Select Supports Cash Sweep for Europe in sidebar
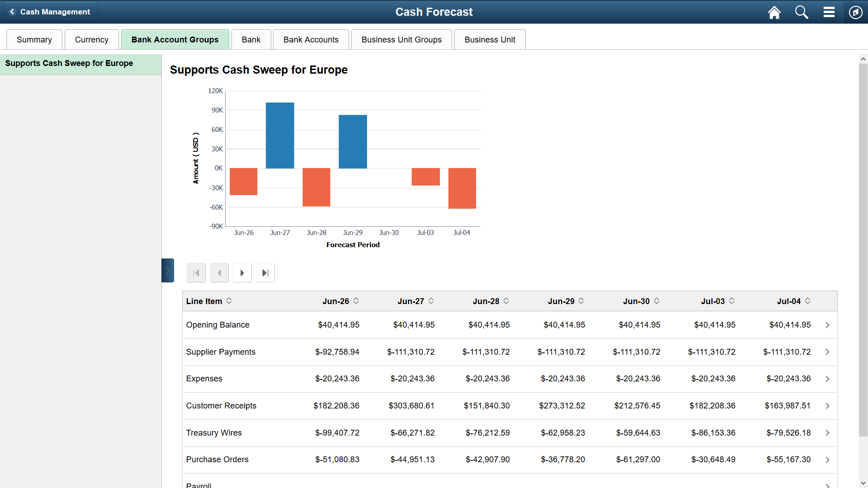This screenshot has width=868, height=488. [69, 63]
